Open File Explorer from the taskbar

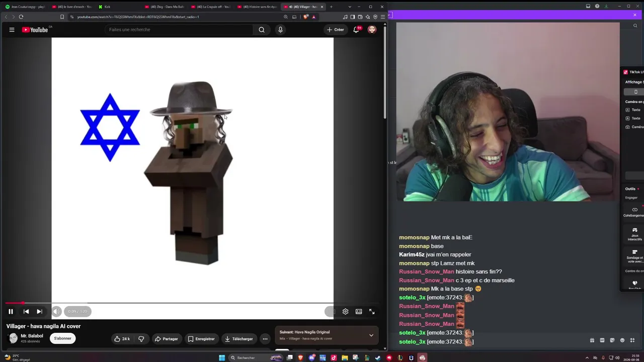click(345, 358)
